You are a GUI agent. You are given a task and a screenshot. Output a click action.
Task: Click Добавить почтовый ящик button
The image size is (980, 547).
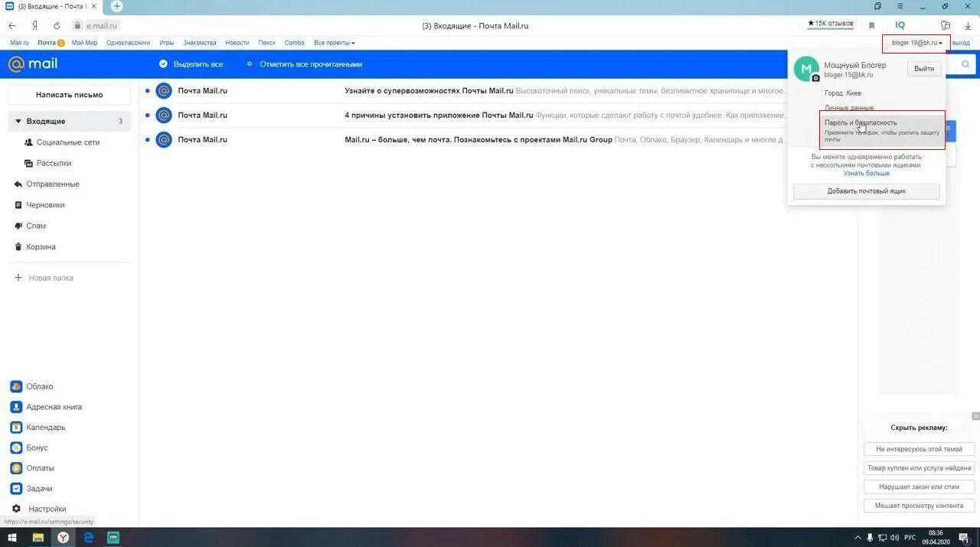867,191
